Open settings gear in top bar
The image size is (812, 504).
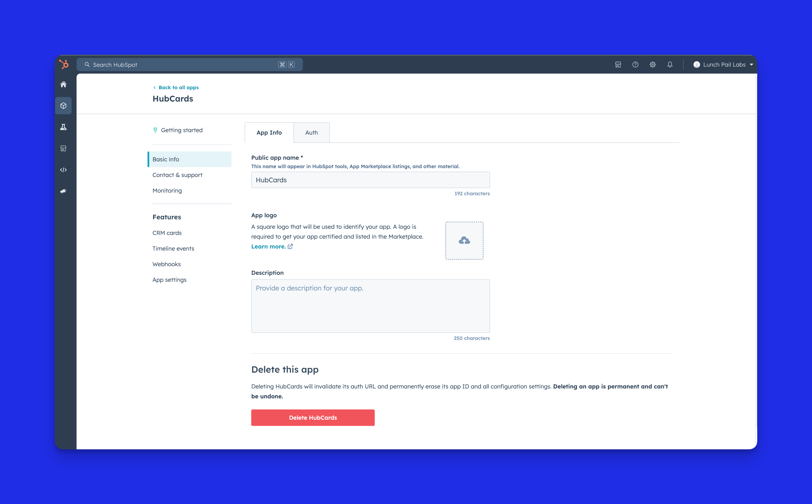(653, 65)
